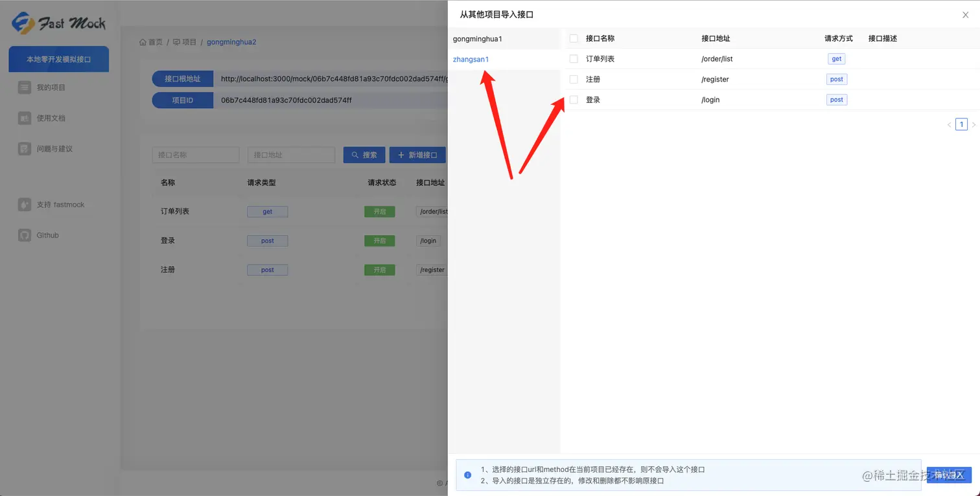Viewport: 980px width, 496px height.
Task: Go to previous page arrow
Action: point(950,124)
